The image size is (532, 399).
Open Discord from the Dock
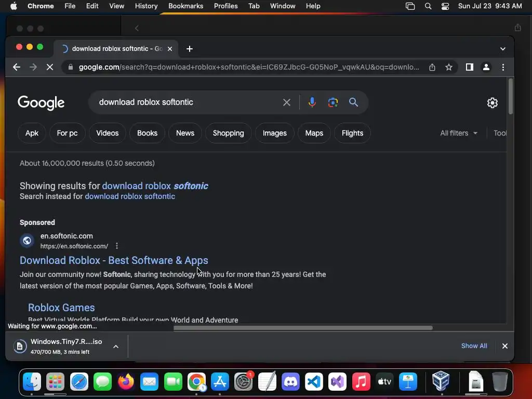[290, 382]
